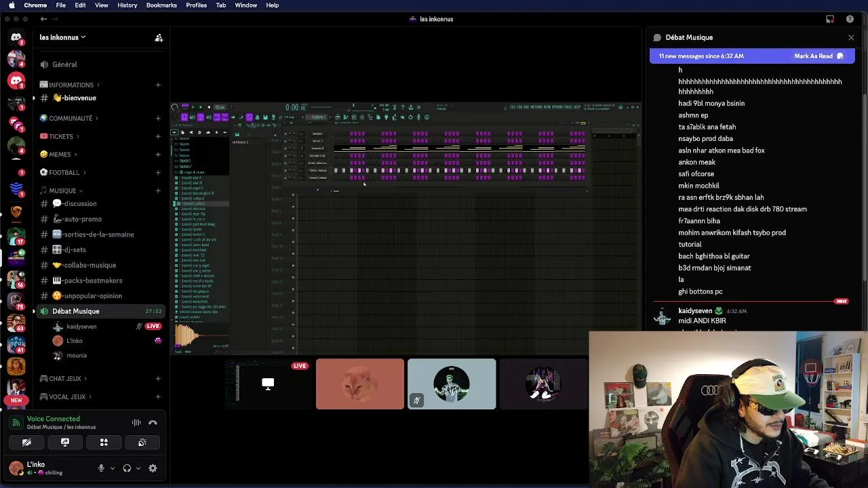Start an activity from the voice panel

(x=104, y=442)
